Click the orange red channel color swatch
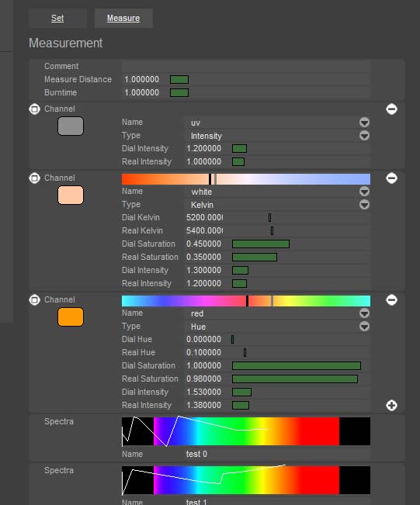The height and width of the screenshot is (505, 420). [x=71, y=317]
